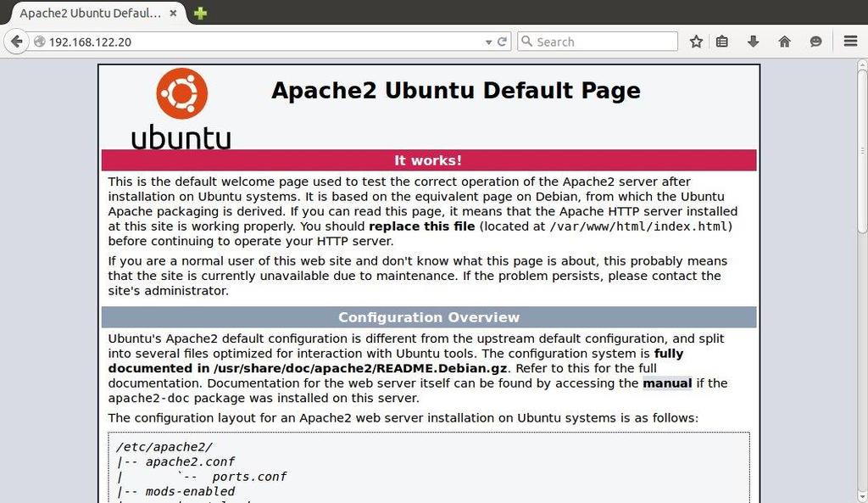868x503 pixels.
Task: Click the It works! red banner
Action: [428, 160]
